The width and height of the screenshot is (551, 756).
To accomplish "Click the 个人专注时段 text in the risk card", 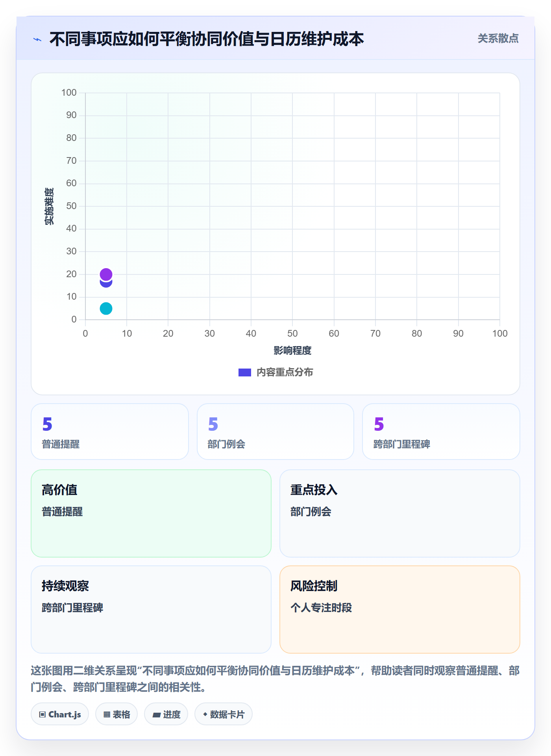I will (x=321, y=608).
